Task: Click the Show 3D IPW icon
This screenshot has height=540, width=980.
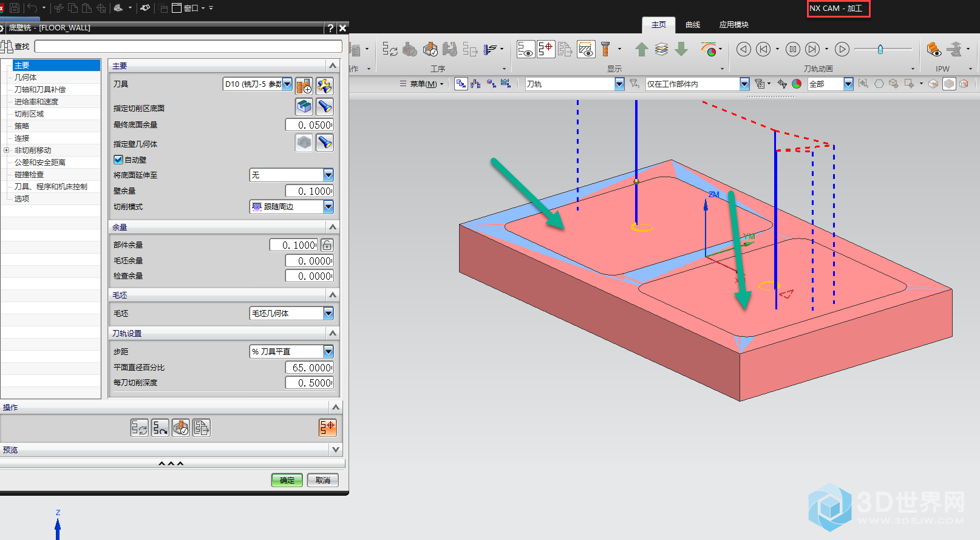Action: coord(934,49)
